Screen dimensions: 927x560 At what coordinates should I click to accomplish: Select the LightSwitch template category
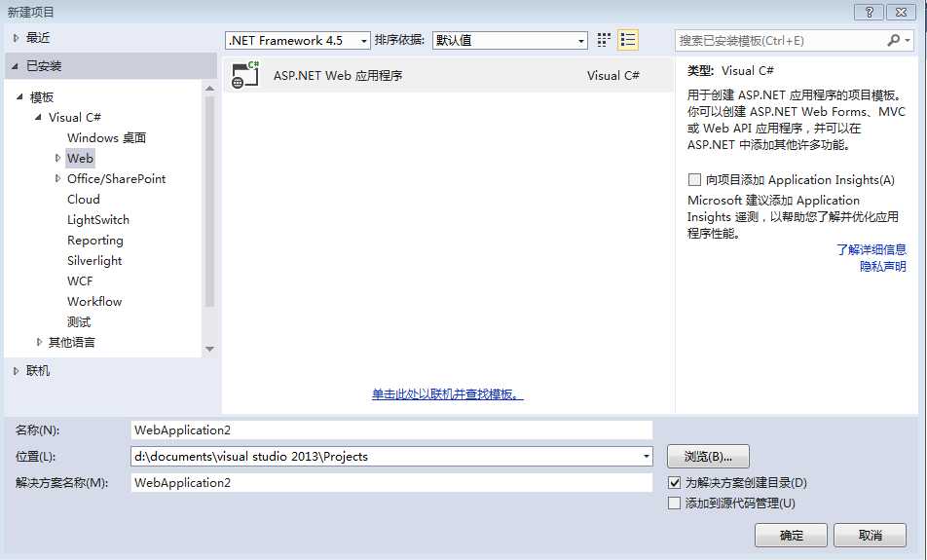click(x=98, y=219)
